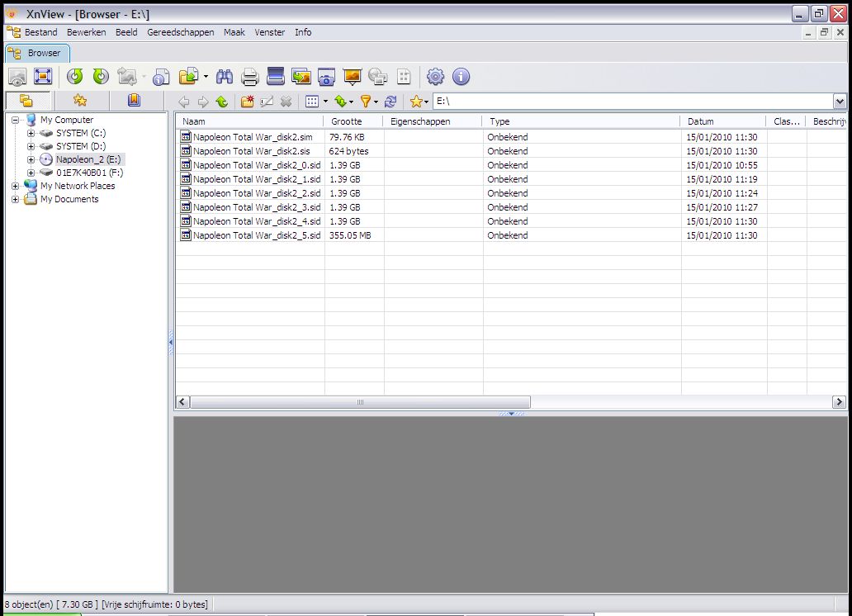852x616 pixels.
Task: Open the Bewerken menu
Action: [87, 32]
